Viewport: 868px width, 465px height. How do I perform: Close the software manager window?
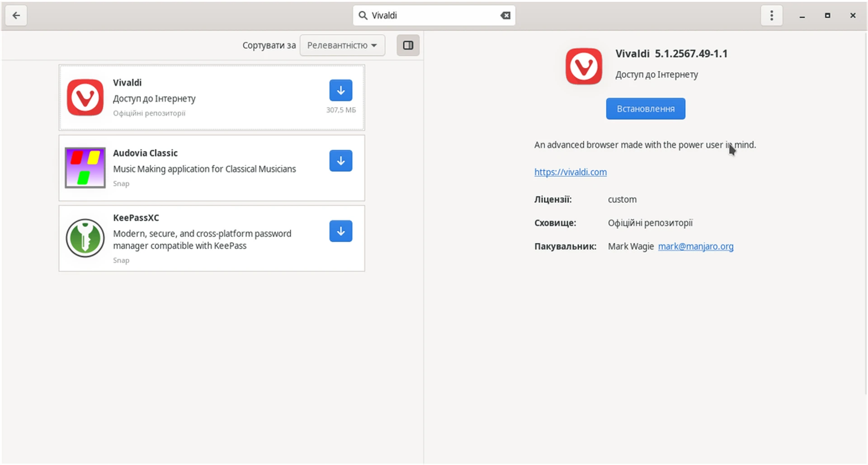853,15
